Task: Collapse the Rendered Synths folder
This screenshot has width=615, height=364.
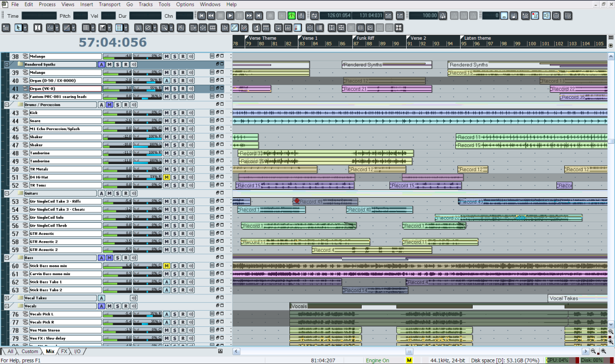Action: [7, 64]
